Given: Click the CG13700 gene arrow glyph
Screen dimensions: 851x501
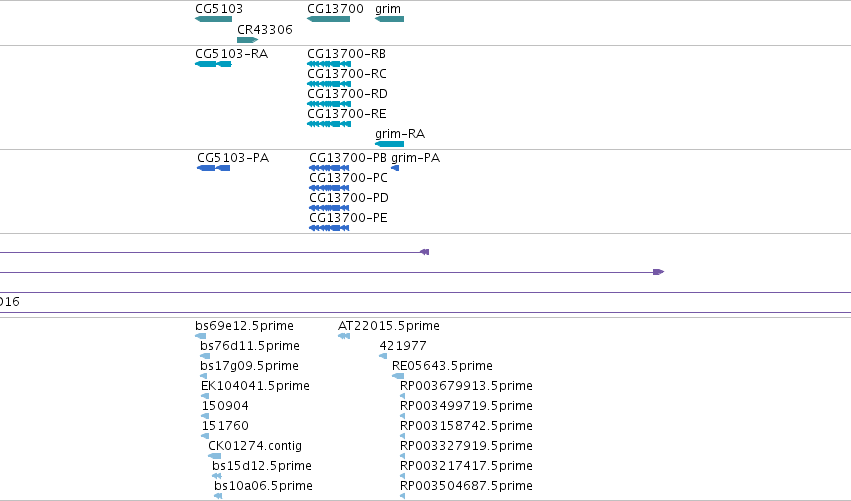Looking at the screenshot, I should [328, 19].
